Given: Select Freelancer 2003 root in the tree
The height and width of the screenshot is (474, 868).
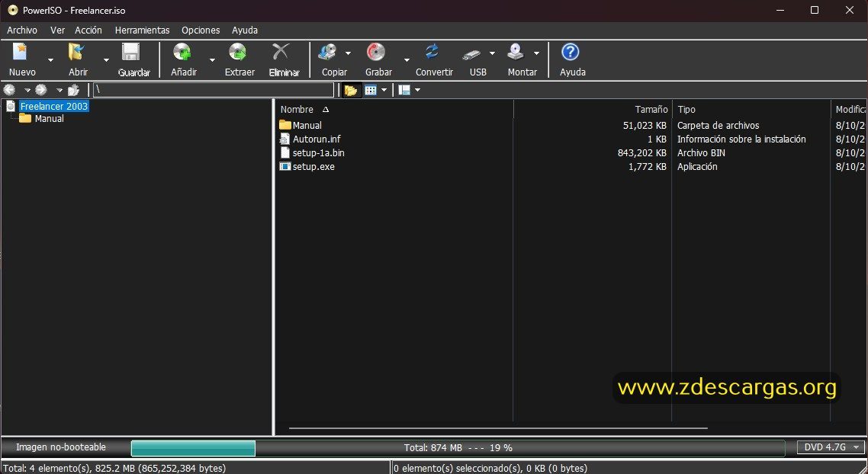Looking at the screenshot, I should click(x=53, y=106).
